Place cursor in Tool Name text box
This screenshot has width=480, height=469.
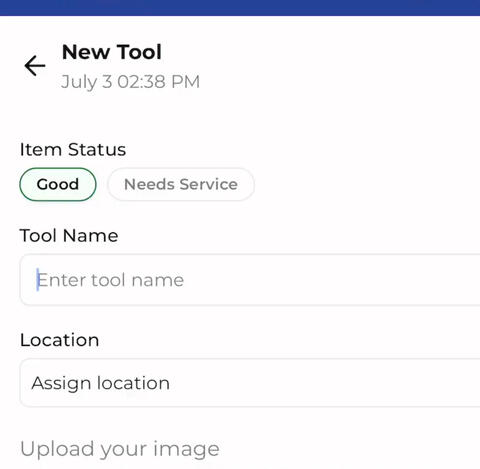(250, 280)
